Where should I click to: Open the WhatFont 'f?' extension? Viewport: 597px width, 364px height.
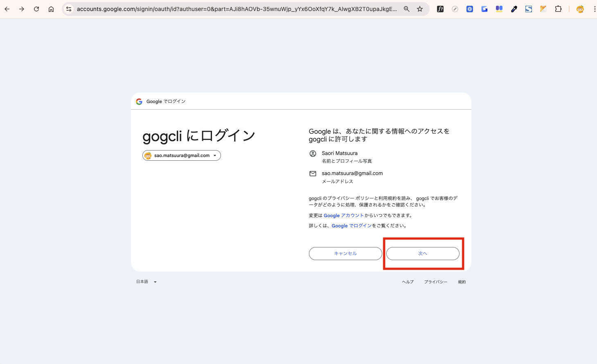point(440,9)
